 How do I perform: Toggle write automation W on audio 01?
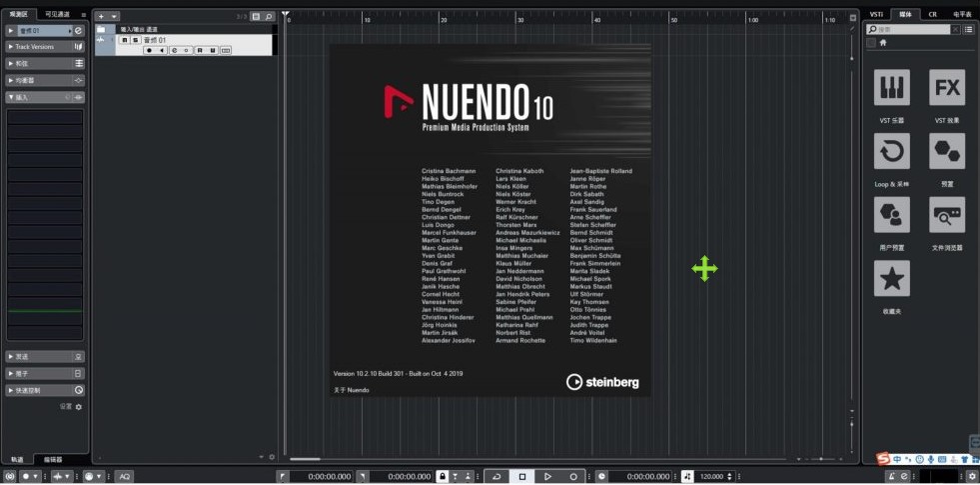(213, 50)
